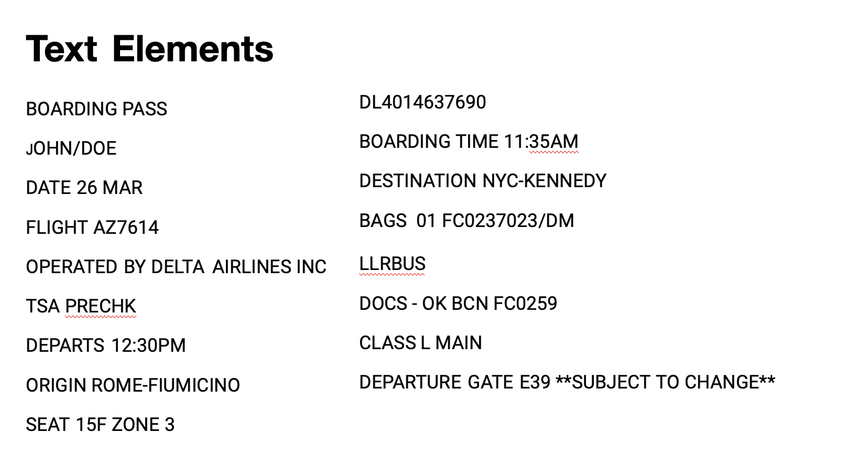This screenshot has width=868, height=475.
Task: Click the BOARDING TIME label text
Action: coord(429,142)
